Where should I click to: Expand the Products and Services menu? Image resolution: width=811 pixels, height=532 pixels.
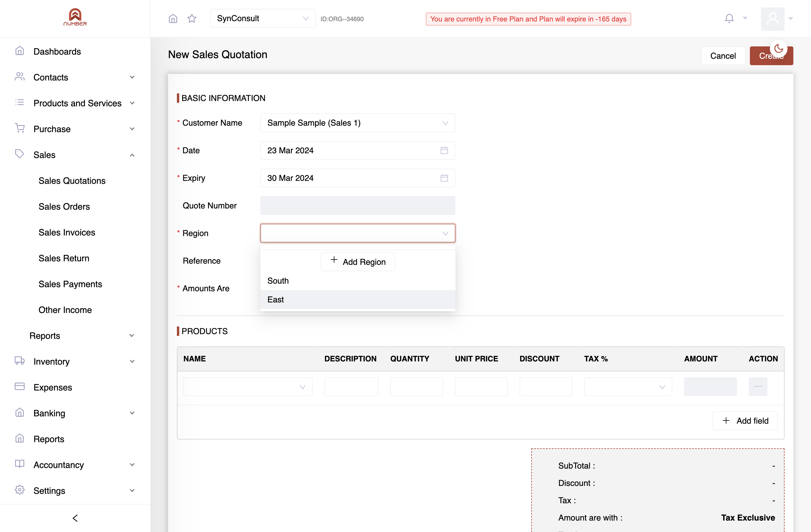click(75, 103)
